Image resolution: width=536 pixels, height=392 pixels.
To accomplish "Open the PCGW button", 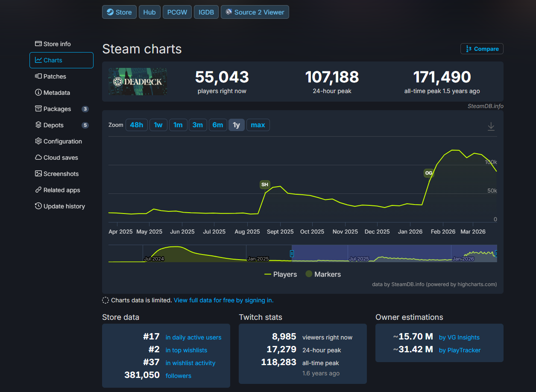I will 177,12.
